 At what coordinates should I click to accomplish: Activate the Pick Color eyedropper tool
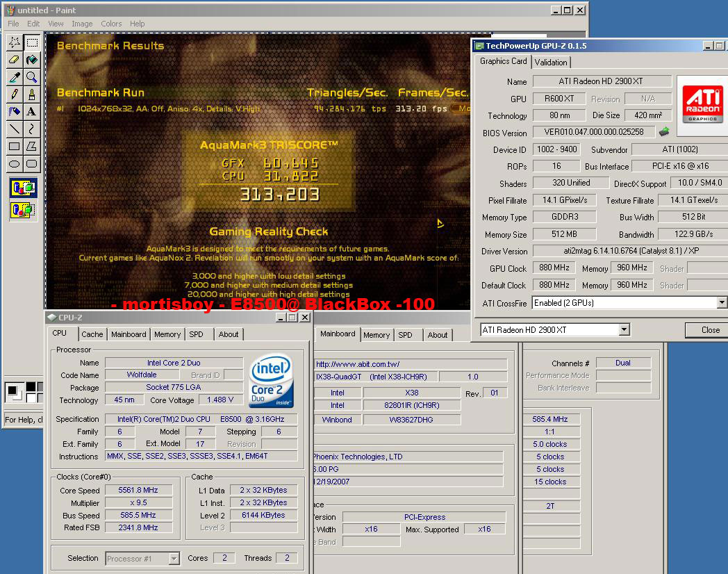pos(15,76)
